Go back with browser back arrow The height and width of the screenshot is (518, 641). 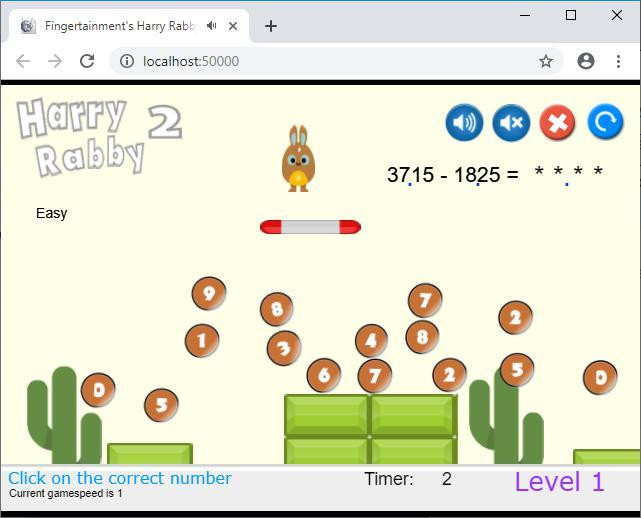pyautogui.click(x=23, y=61)
